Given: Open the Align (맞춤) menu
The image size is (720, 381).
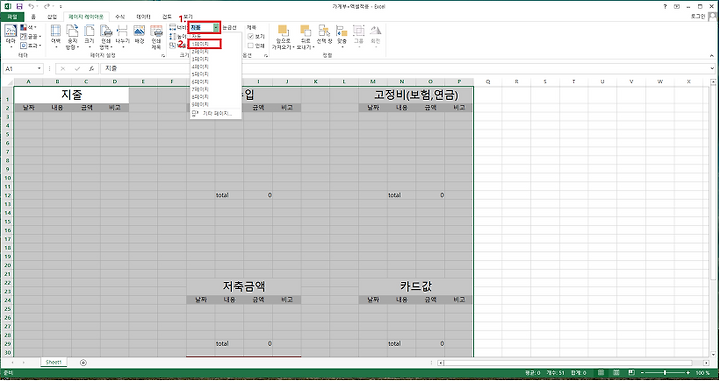Looking at the screenshot, I should pos(342,37).
